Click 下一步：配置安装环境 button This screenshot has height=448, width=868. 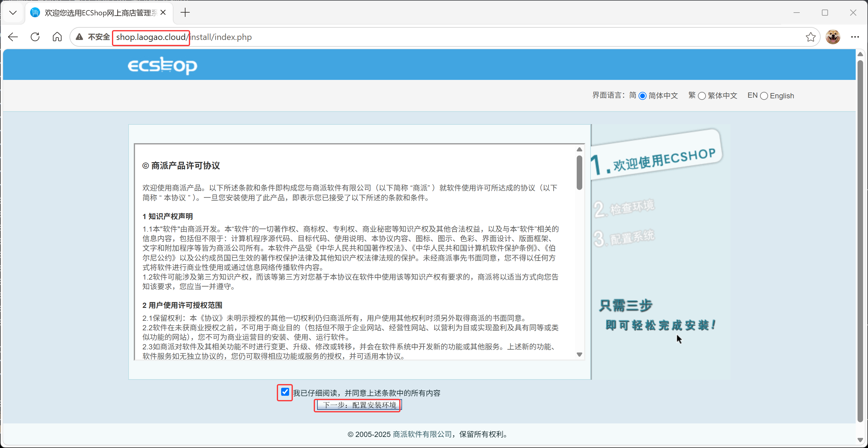point(359,405)
